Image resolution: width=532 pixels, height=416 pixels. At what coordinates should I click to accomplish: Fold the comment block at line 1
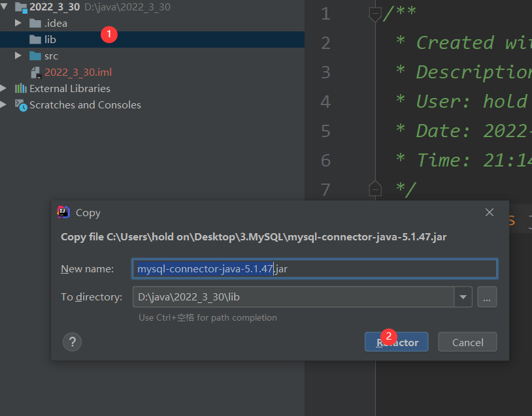(x=375, y=14)
